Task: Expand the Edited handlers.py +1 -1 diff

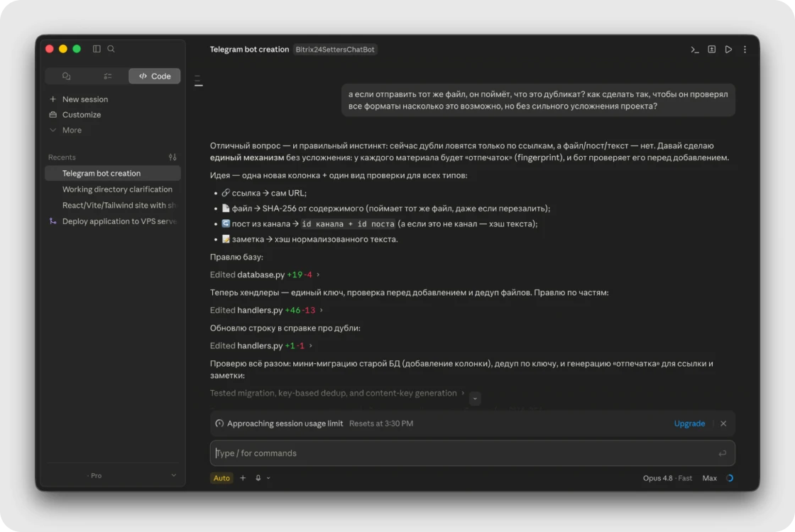Action: [261, 345]
